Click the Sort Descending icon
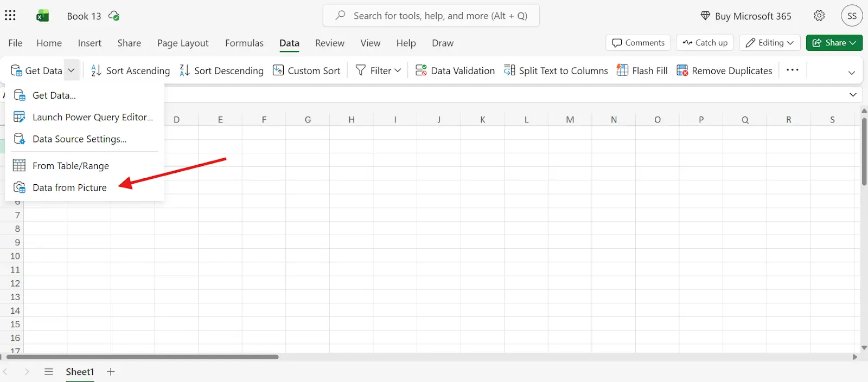Screen dimensions: 868x382 coord(184,70)
